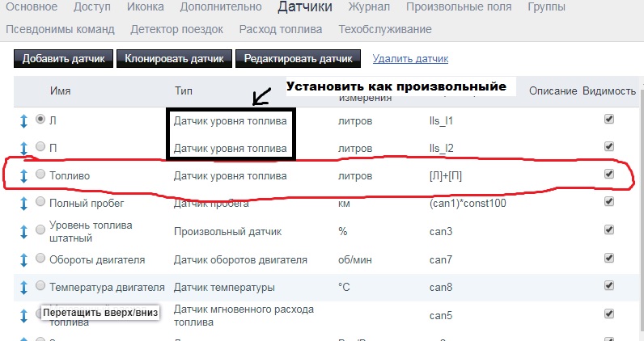Toggle visibility checkbox for sensor П
This screenshot has height=341, width=644.
coord(609,147)
